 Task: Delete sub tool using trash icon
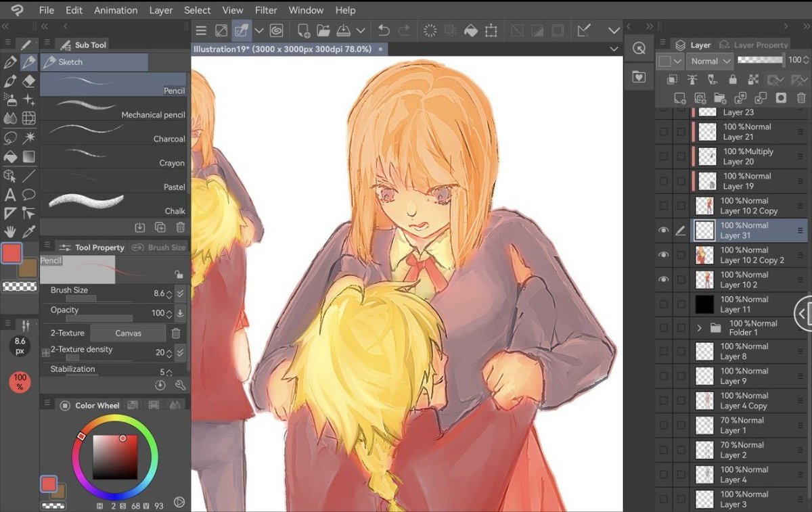(x=180, y=228)
